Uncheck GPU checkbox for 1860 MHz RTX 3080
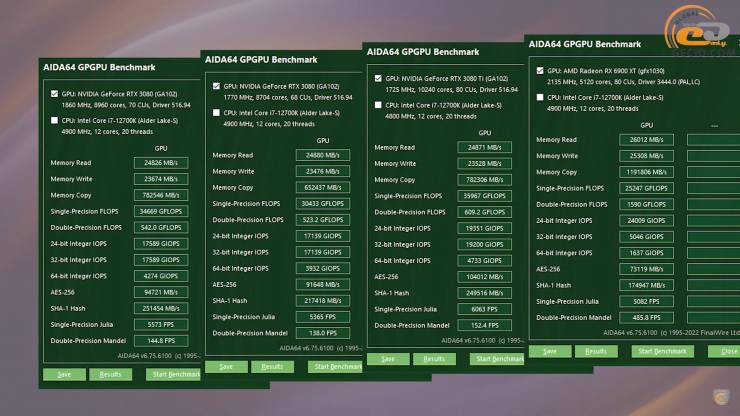Screen dimensions: 740x416 tap(54, 94)
